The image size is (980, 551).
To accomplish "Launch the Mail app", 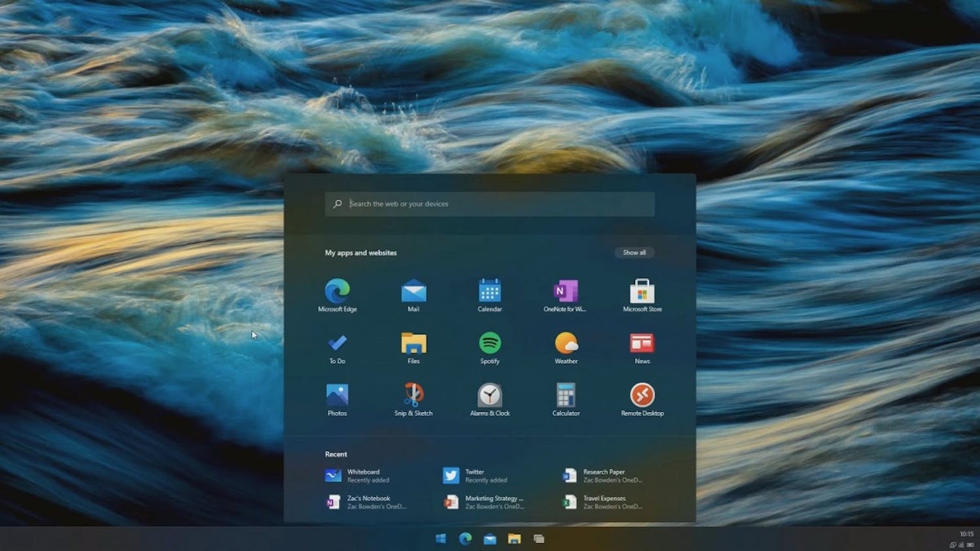I will 413,291.
